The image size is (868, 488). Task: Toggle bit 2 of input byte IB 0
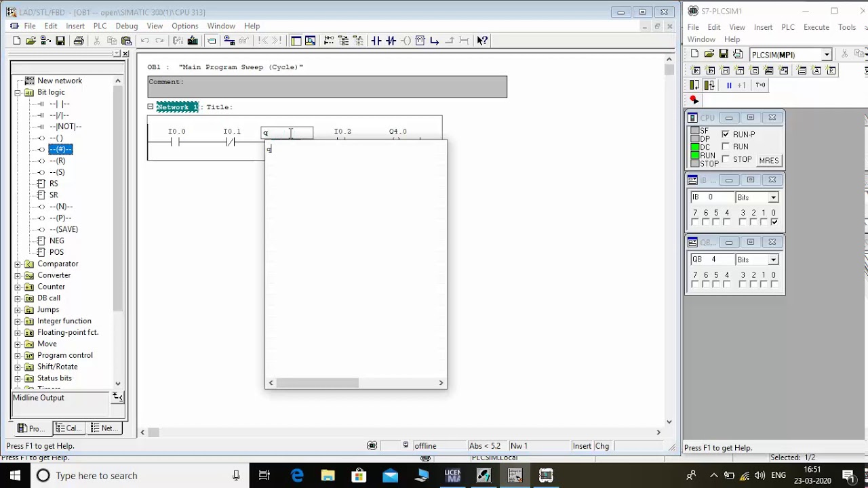click(753, 222)
